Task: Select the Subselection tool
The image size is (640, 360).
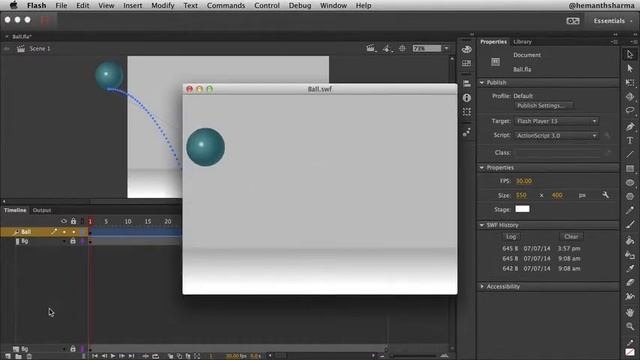Action: click(630, 69)
